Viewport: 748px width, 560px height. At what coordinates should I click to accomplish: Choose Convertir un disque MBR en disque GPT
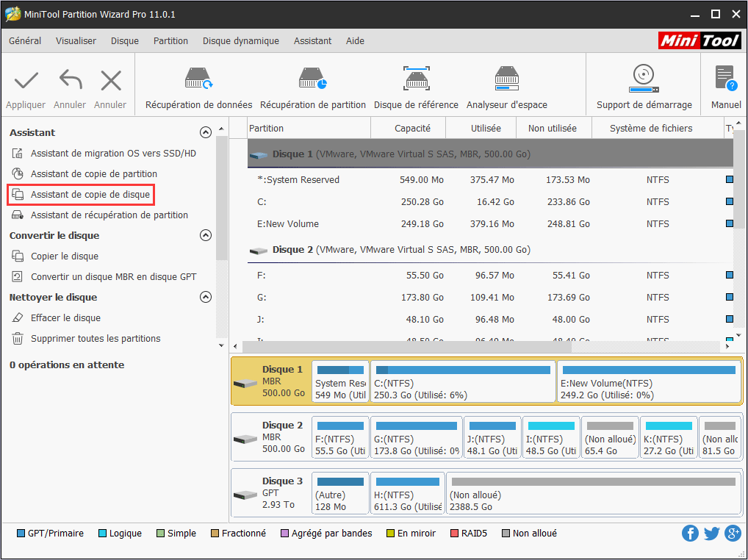pos(114,276)
